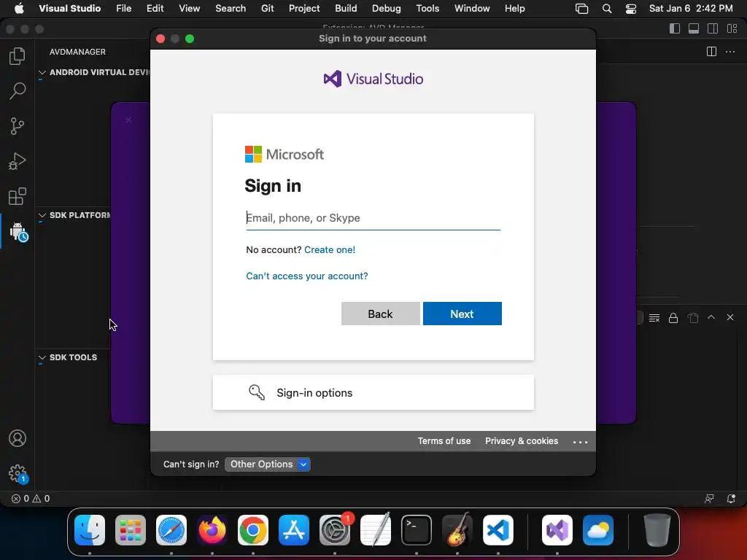Open the Project menu
747x560 pixels.
click(x=304, y=9)
